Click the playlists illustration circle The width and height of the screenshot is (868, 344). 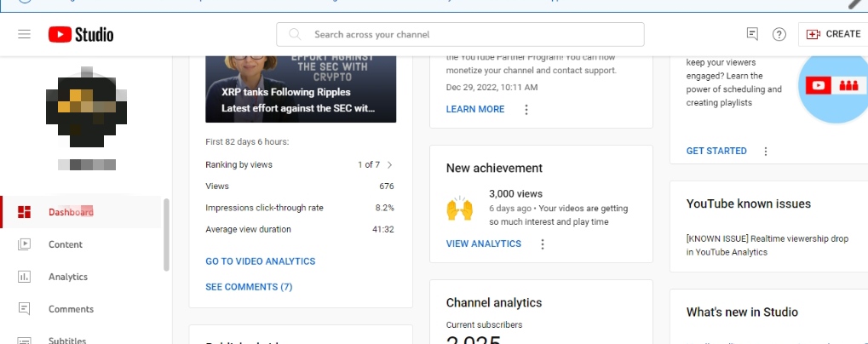tap(832, 88)
